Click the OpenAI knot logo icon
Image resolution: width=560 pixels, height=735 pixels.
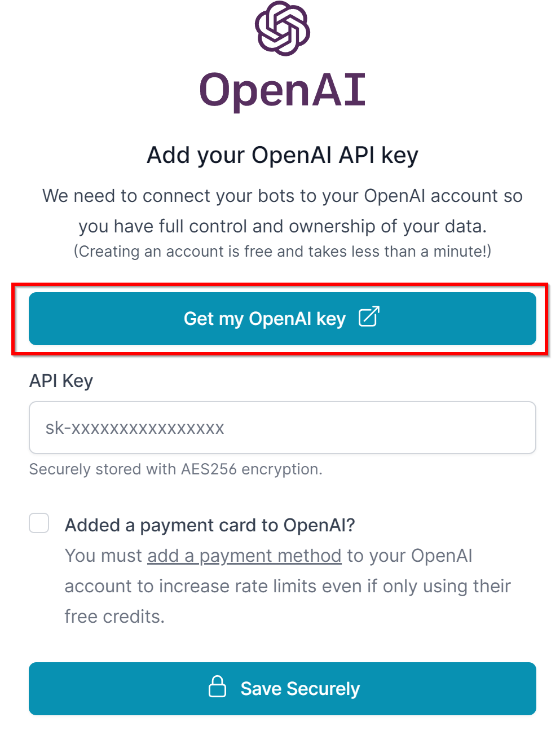(283, 28)
